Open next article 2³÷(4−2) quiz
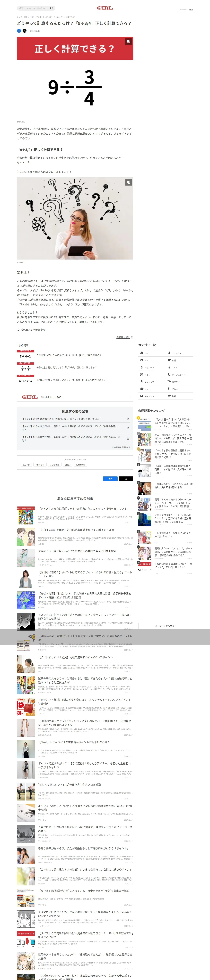Viewport: 210px width, 980px height. click(69, 355)
